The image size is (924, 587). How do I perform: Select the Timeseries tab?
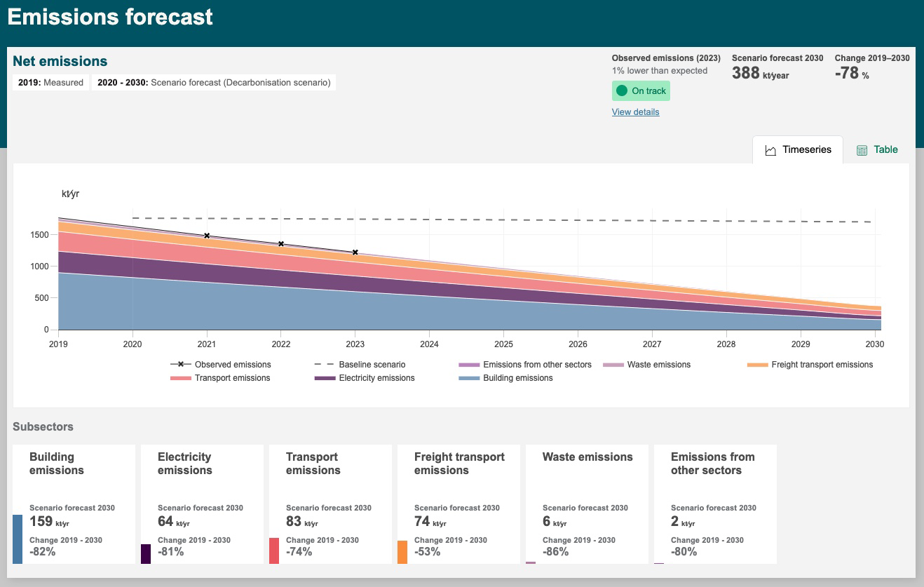tap(798, 149)
